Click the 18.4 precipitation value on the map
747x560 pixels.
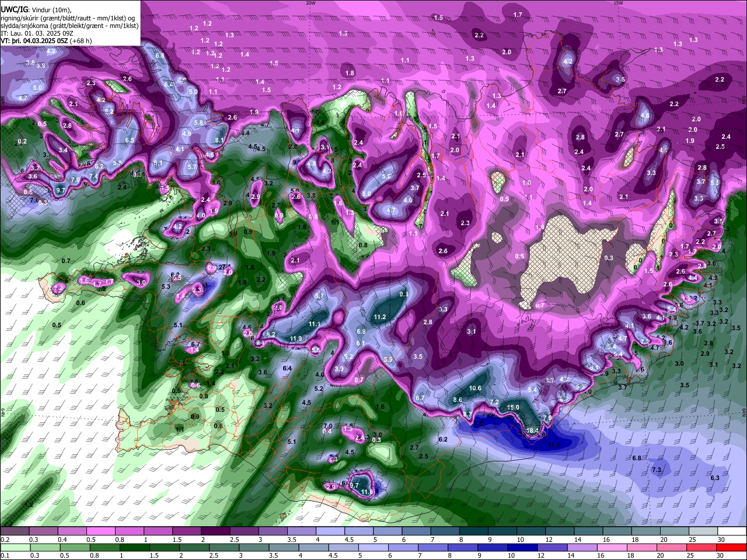pyautogui.click(x=532, y=430)
